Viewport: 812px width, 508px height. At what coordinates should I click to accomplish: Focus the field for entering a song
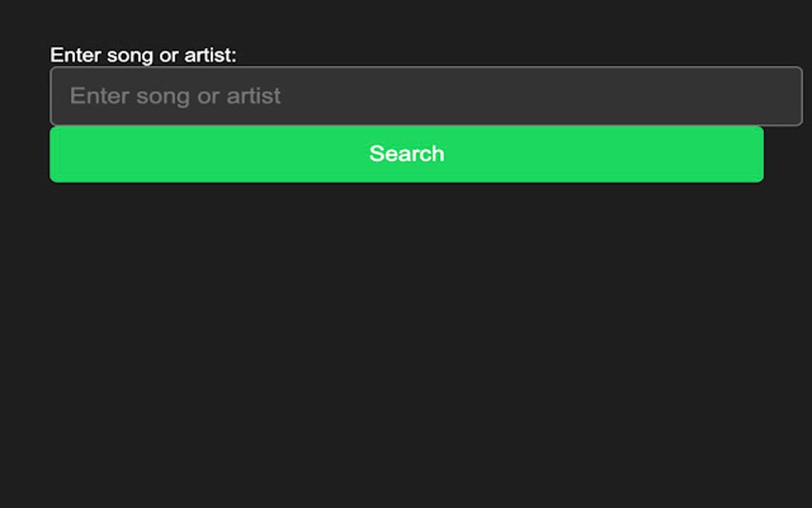click(x=426, y=96)
